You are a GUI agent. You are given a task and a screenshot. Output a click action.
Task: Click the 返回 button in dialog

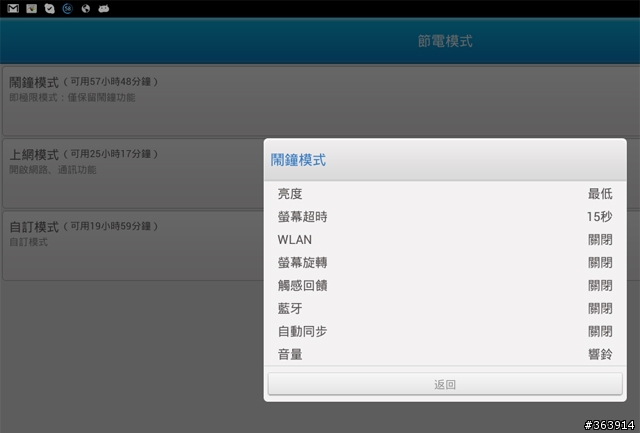445,384
